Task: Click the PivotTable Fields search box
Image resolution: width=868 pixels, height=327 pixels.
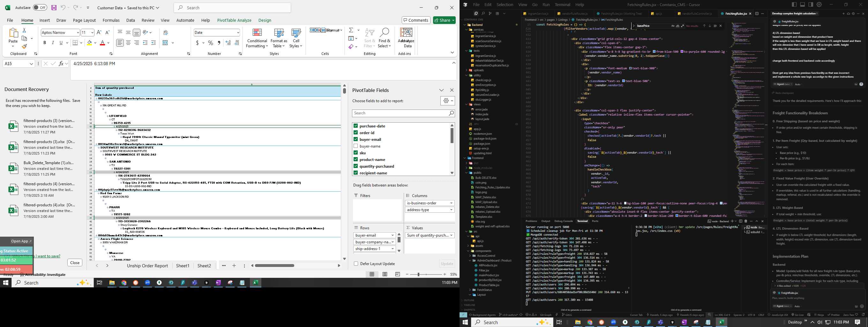Action: click(x=403, y=113)
